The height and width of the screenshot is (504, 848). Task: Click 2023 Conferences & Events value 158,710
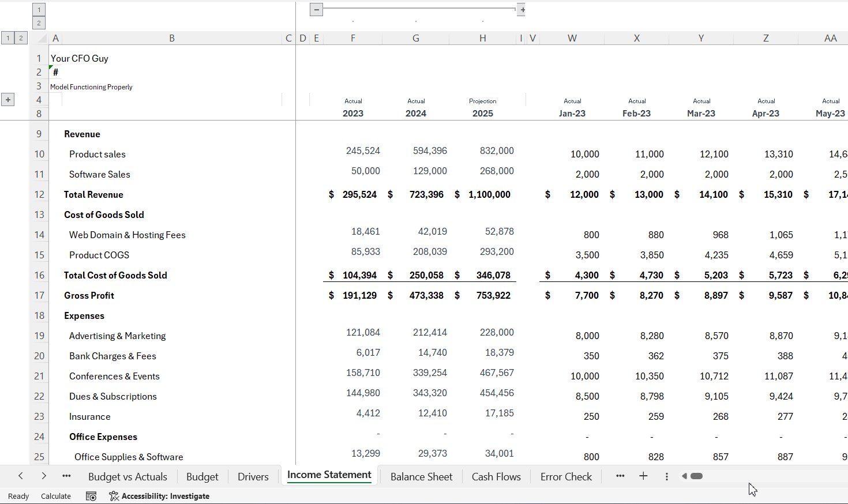click(x=363, y=373)
